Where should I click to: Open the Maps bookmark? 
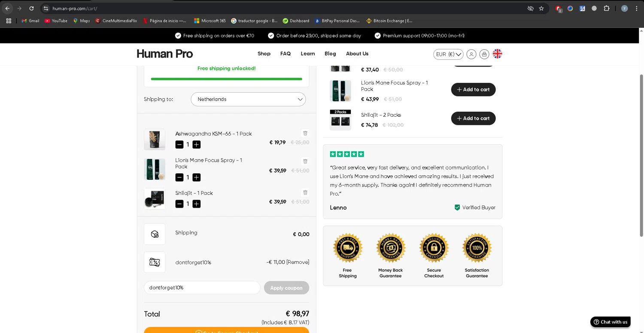pos(81,21)
